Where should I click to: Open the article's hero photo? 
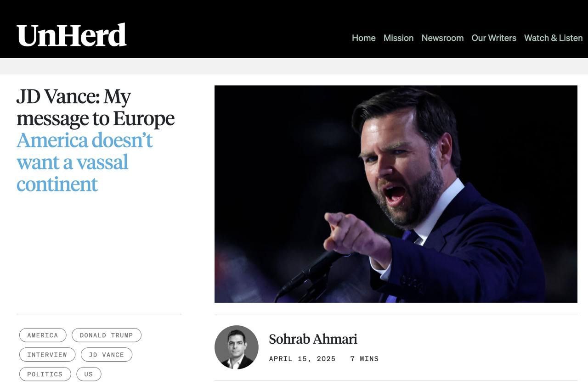(x=396, y=194)
